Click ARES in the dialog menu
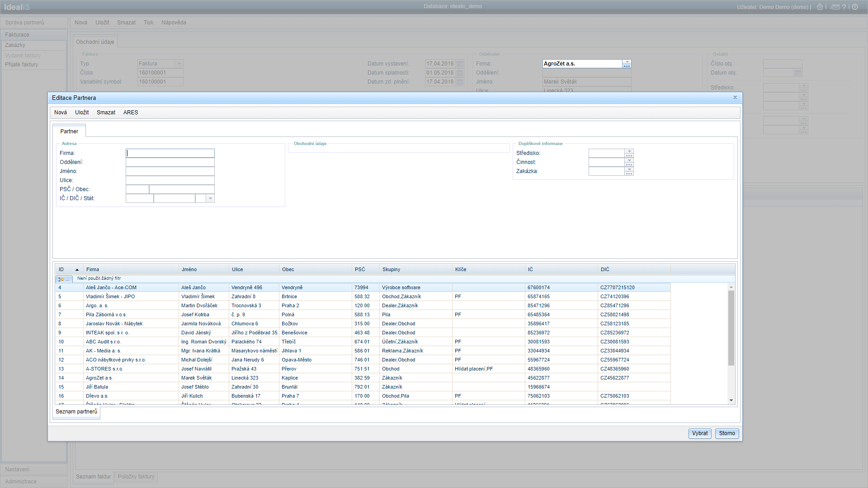This screenshot has width=868, height=488. tap(131, 113)
